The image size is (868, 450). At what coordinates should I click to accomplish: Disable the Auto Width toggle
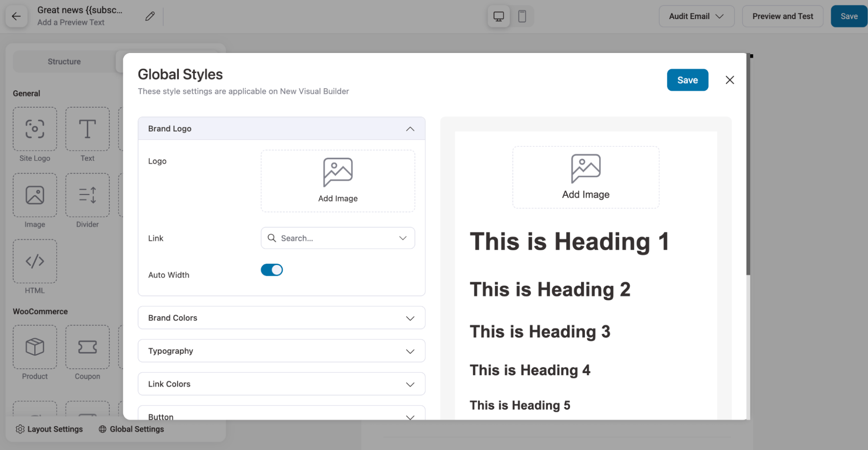pos(272,270)
